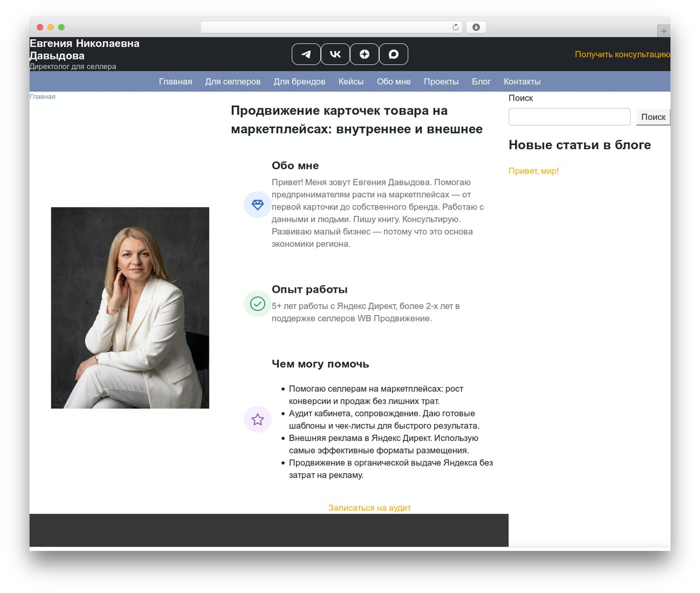This screenshot has width=700, height=593.
Task: Click the portrait photo of the woman
Action: [130, 307]
